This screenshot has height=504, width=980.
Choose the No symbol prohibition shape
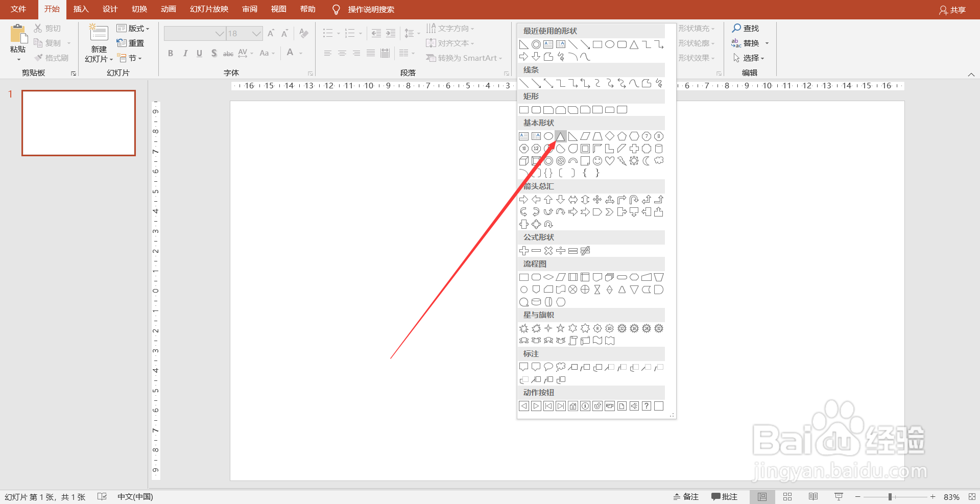560,161
